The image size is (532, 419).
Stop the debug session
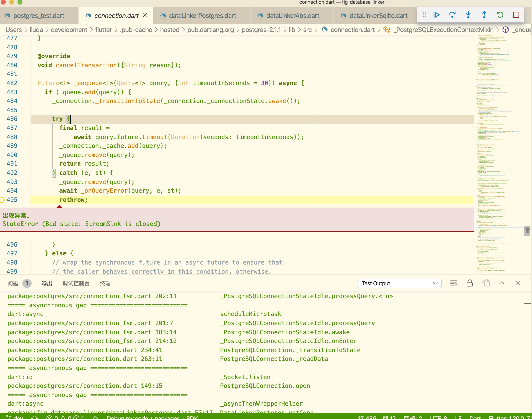coord(516,15)
